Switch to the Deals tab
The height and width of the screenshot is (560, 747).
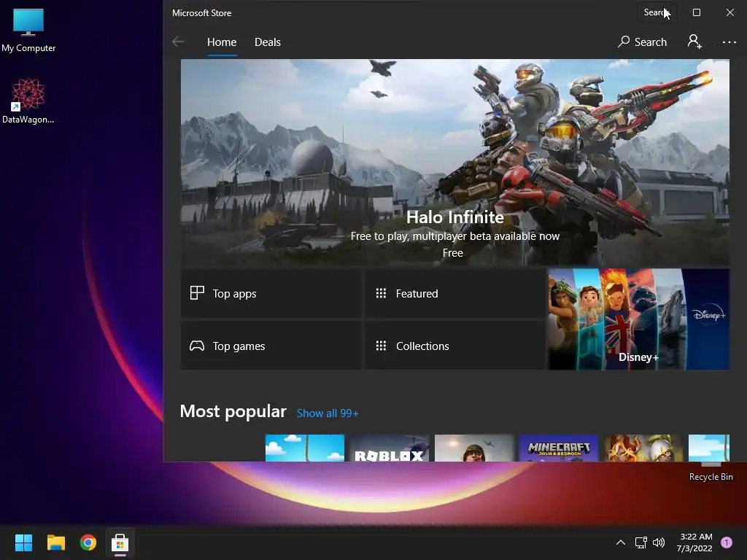tap(267, 42)
